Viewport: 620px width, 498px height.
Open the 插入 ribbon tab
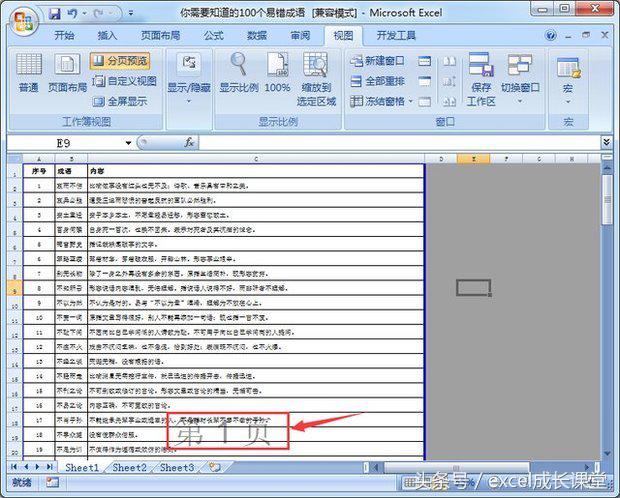click(107, 36)
